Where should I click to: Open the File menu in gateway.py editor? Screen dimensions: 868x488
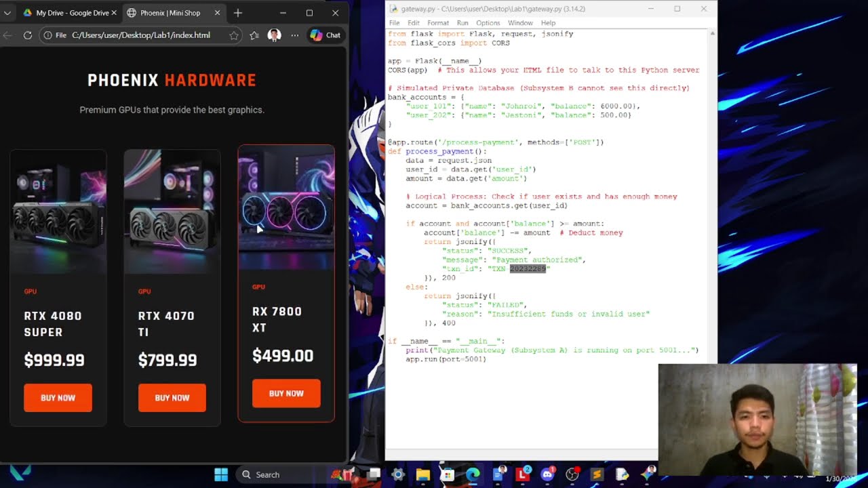pyautogui.click(x=394, y=23)
